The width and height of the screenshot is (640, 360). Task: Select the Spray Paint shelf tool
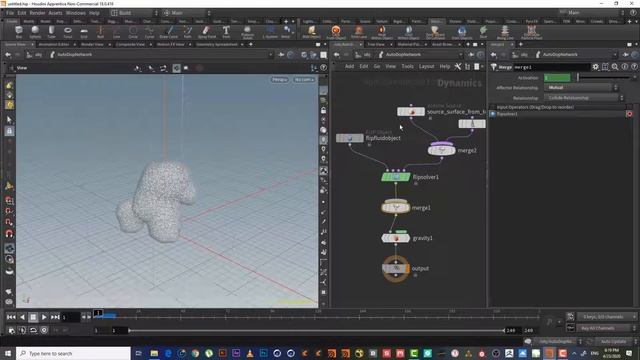point(207,31)
